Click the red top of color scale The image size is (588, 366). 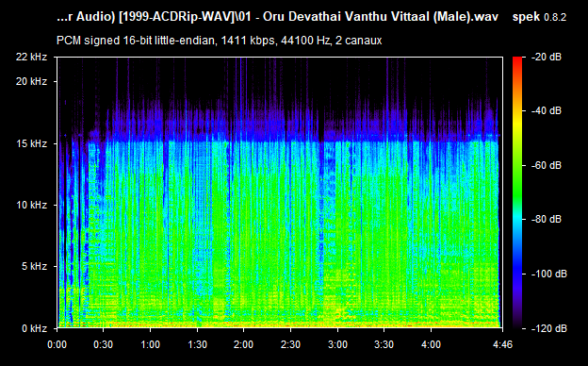tap(517, 59)
